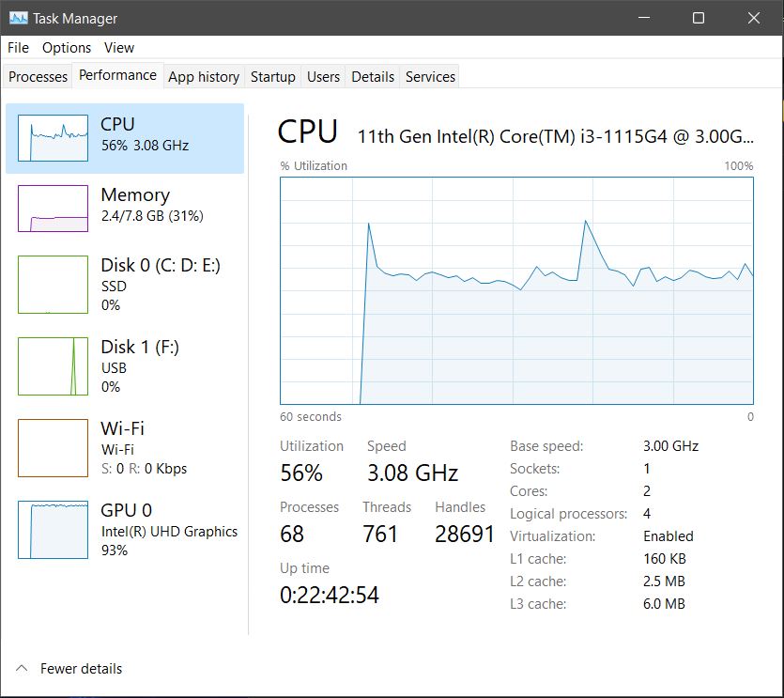Collapse view with Fewer details chevron
Screen dimensions: 784x698
coord(22,669)
